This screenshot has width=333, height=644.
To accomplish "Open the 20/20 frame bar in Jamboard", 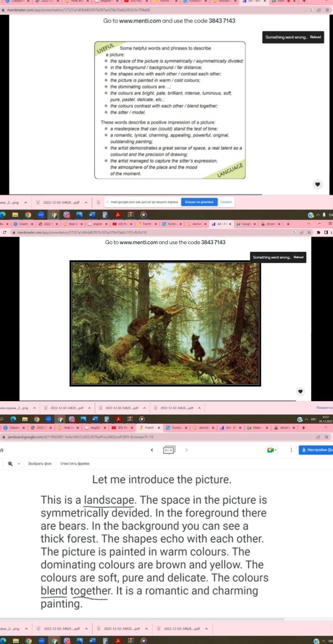I will pyautogui.click(x=169, y=450).
